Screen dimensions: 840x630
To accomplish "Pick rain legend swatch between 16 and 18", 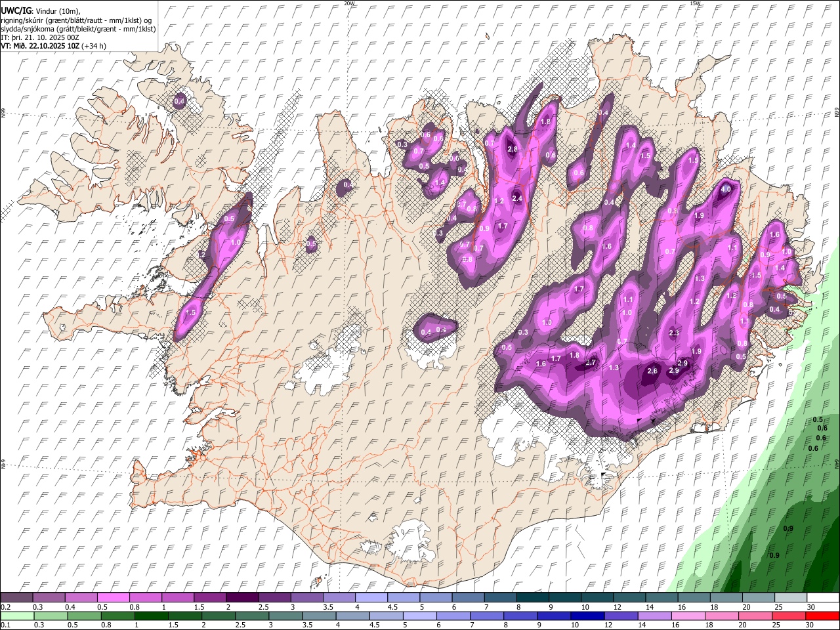I will [687, 616].
